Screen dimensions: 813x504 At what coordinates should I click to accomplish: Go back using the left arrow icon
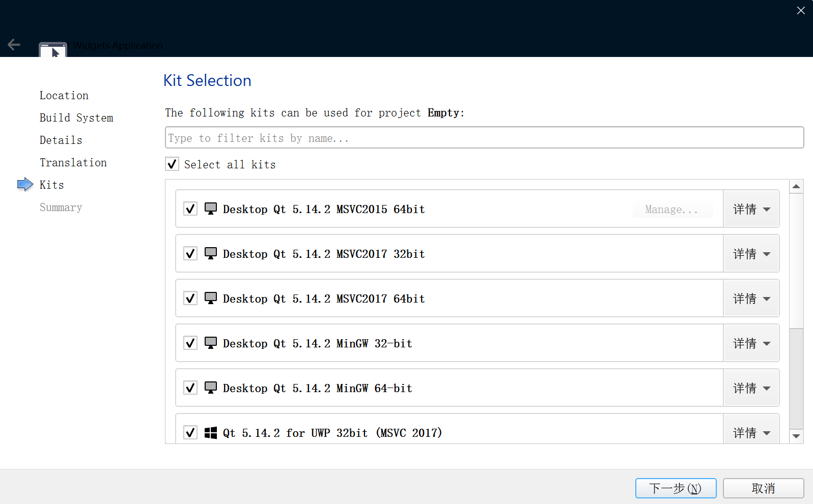point(14,45)
